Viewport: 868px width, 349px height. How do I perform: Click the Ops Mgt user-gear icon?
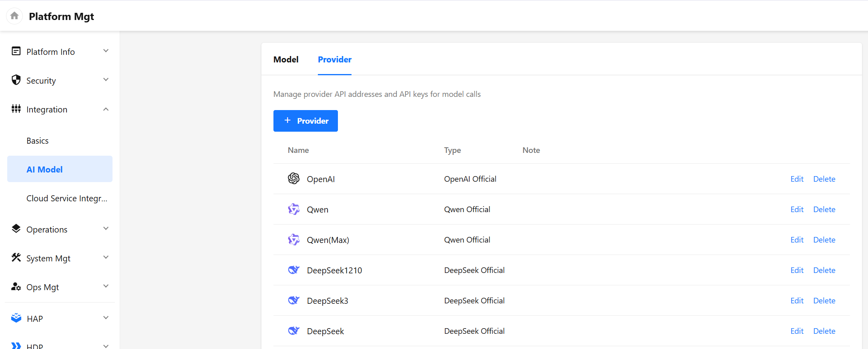(x=16, y=287)
